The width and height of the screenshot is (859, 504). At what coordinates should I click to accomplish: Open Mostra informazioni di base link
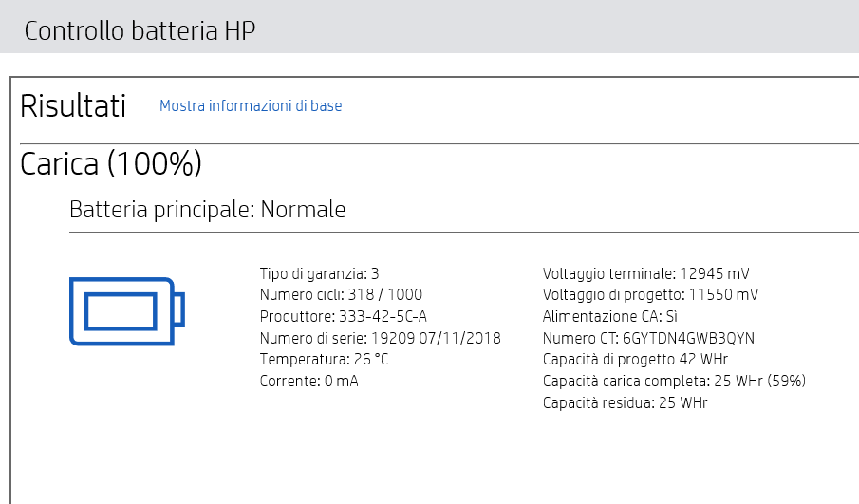point(251,105)
